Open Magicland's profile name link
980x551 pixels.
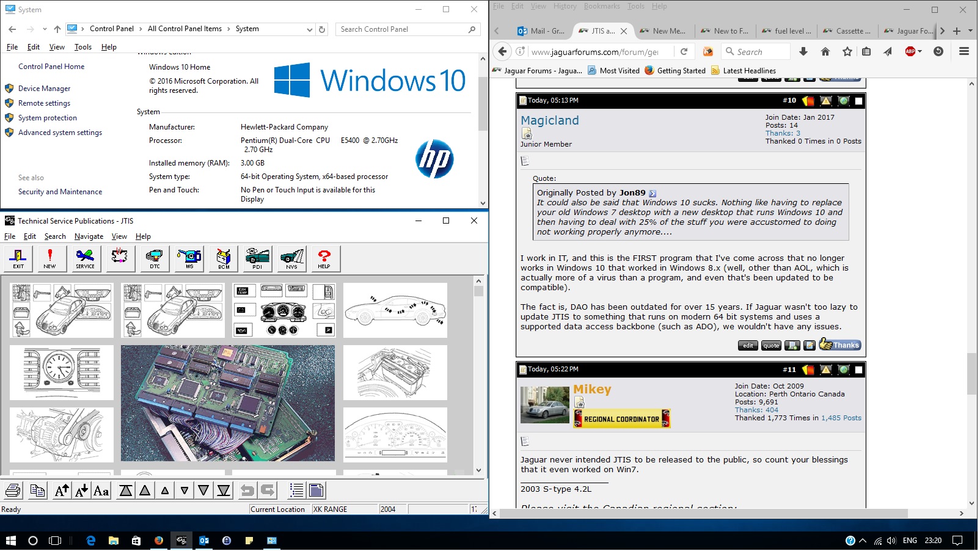[x=550, y=120]
